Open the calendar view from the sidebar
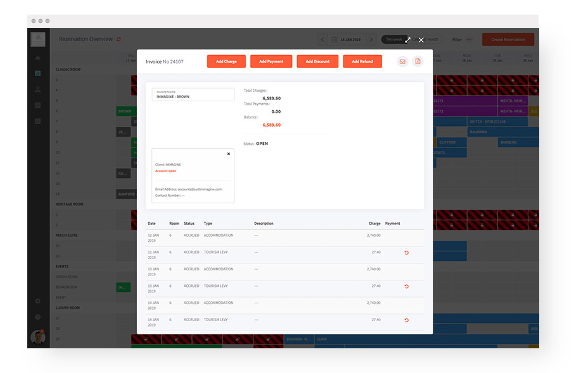This screenshot has width=588, height=373. click(x=38, y=72)
